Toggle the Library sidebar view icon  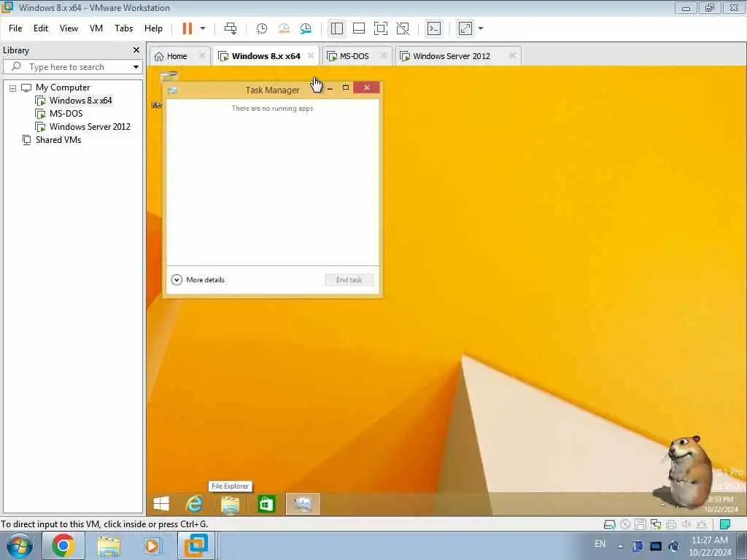337,28
